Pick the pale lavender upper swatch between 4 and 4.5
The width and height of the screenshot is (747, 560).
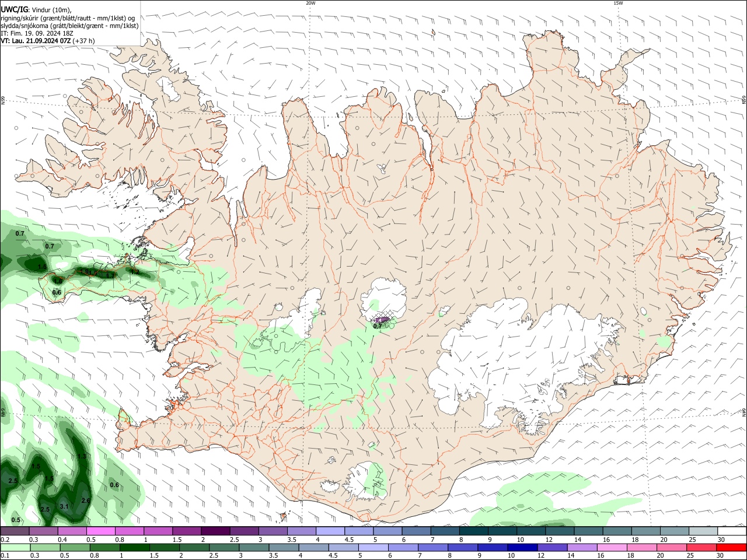[330, 531]
